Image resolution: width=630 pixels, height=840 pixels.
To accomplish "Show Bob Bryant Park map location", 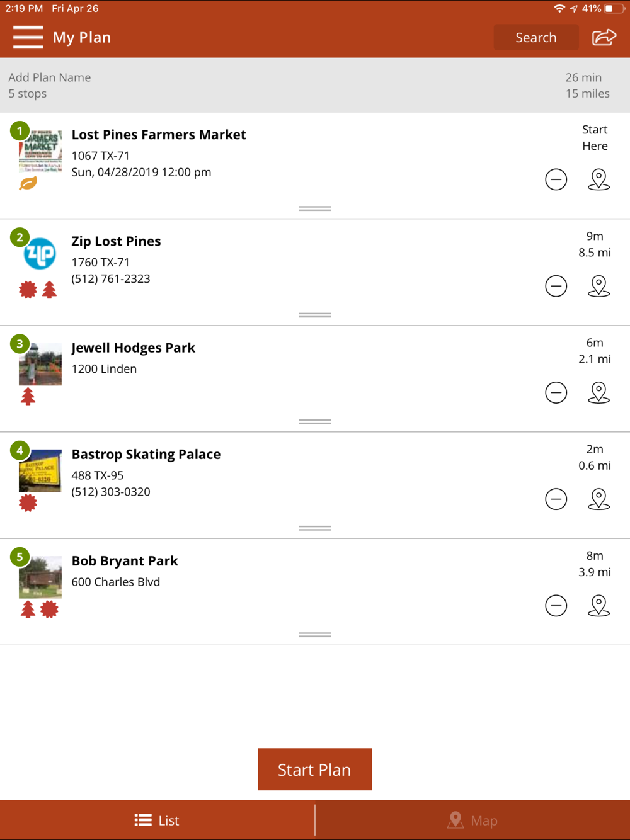I will click(598, 605).
